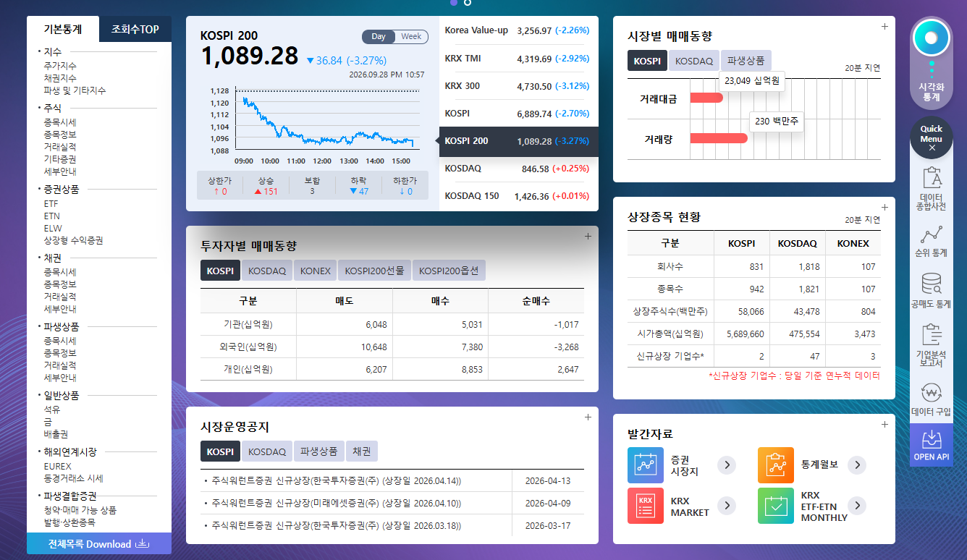This screenshot has width=967, height=560.
Task: Select KOSDAQ tab in 투자자별 매매동향
Action: pos(267,271)
